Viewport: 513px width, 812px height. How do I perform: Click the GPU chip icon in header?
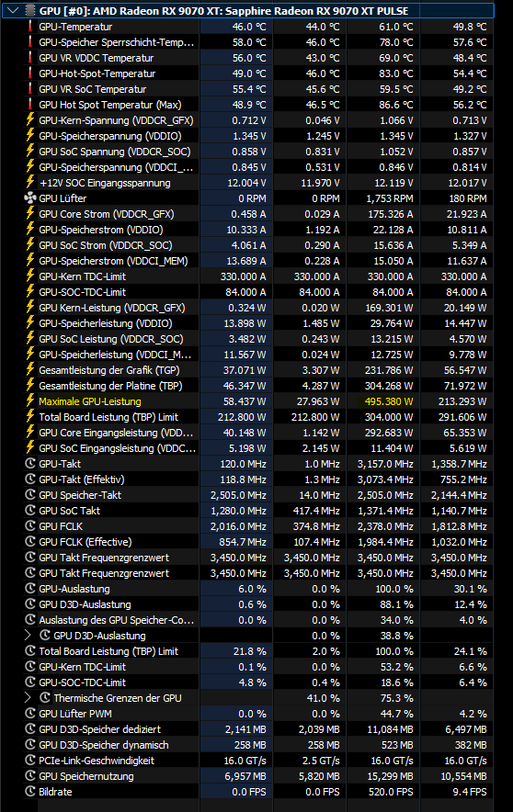[30, 10]
